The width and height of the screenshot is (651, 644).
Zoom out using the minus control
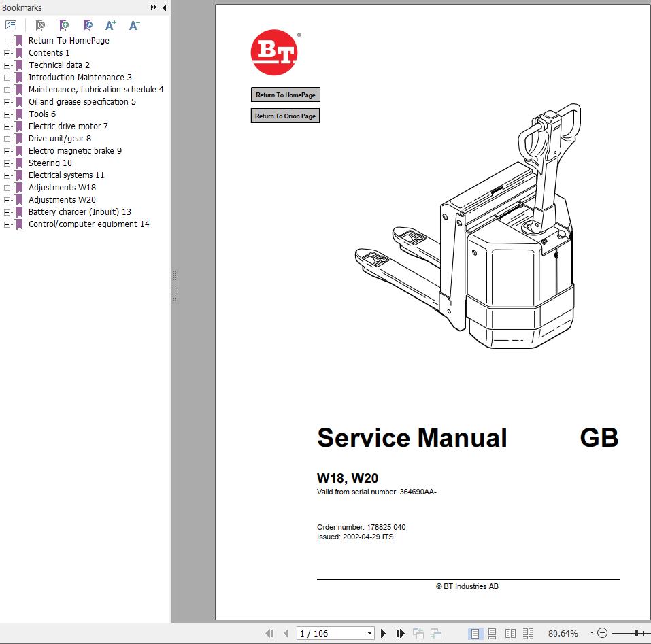603,632
